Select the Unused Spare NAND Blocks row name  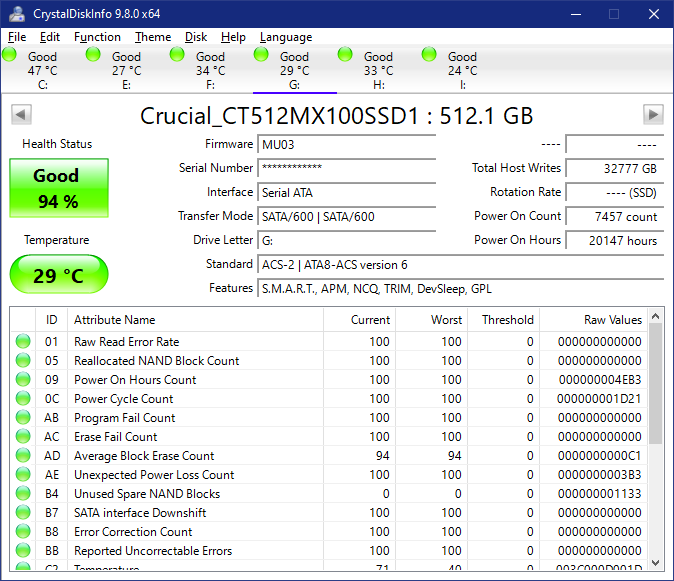pos(147,494)
